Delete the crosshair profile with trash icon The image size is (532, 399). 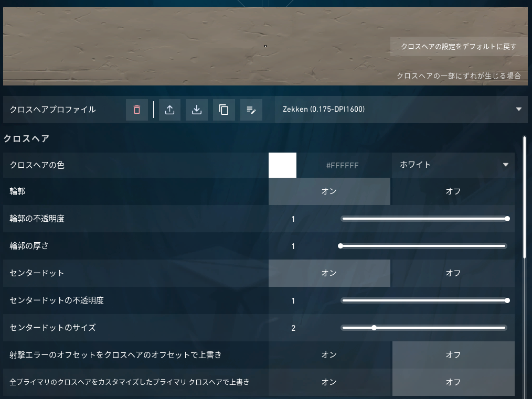pos(137,110)
